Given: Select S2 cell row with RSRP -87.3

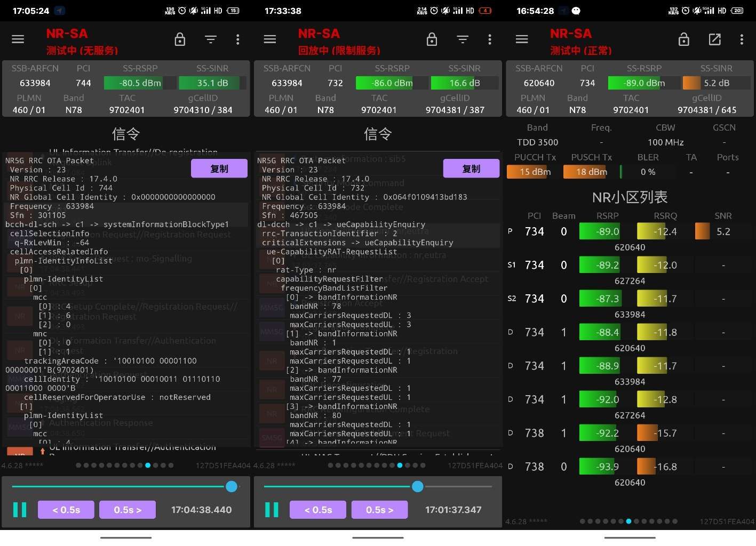Looking at the screenshot, I should (630, 304).
